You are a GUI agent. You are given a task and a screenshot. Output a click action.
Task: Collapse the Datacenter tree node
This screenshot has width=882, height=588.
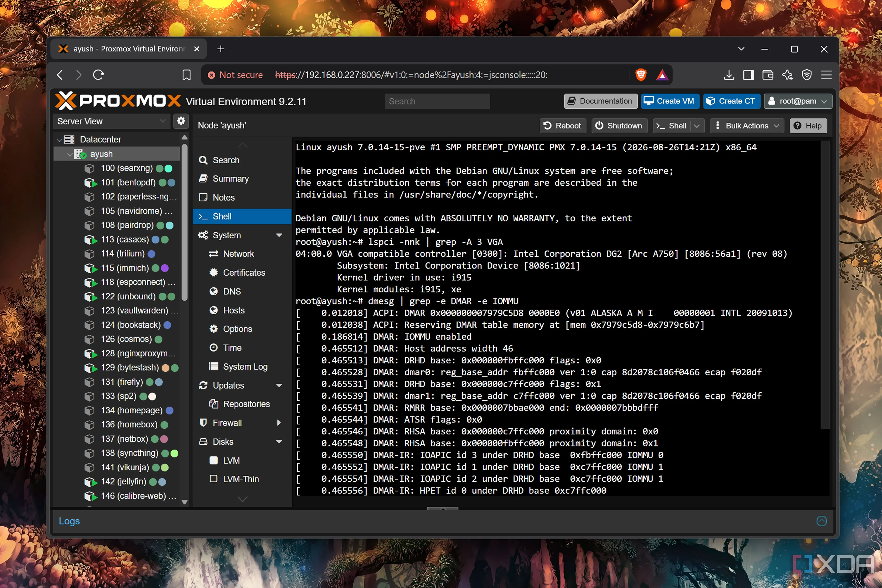pos(59,140)
